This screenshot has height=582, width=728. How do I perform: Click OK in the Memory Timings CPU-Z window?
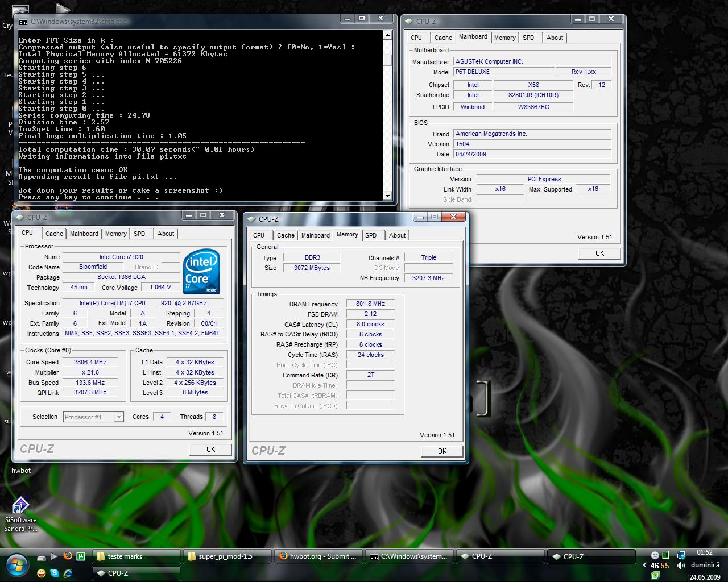(442, 451)
